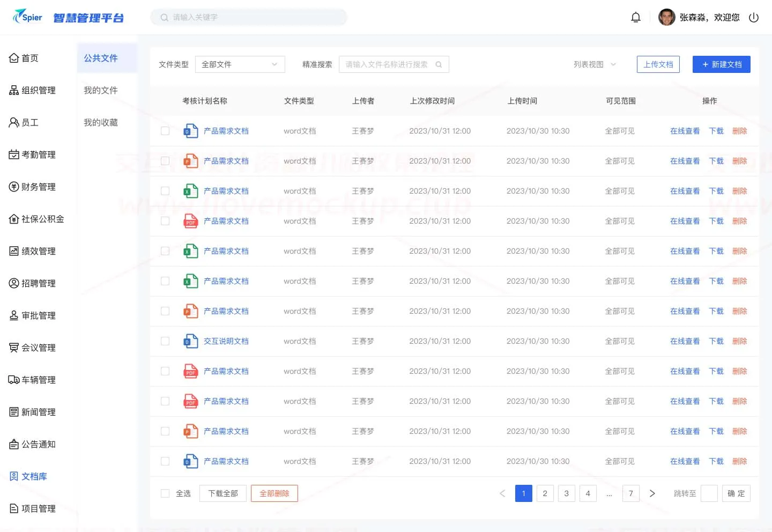Image resolution: width=772 pixels, height=532 pixels.
Task: Select 我的收藏 in the side menu
Action: coord(101,122)
